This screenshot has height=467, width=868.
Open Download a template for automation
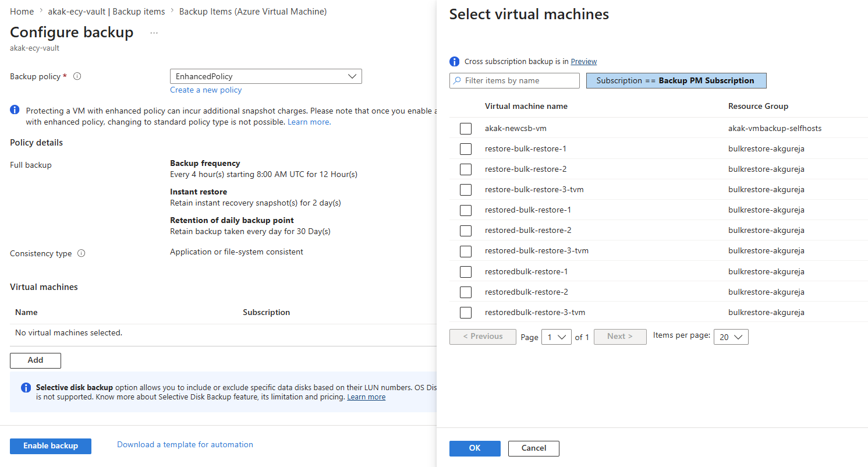pyautogui.click(x=185, y=444)
